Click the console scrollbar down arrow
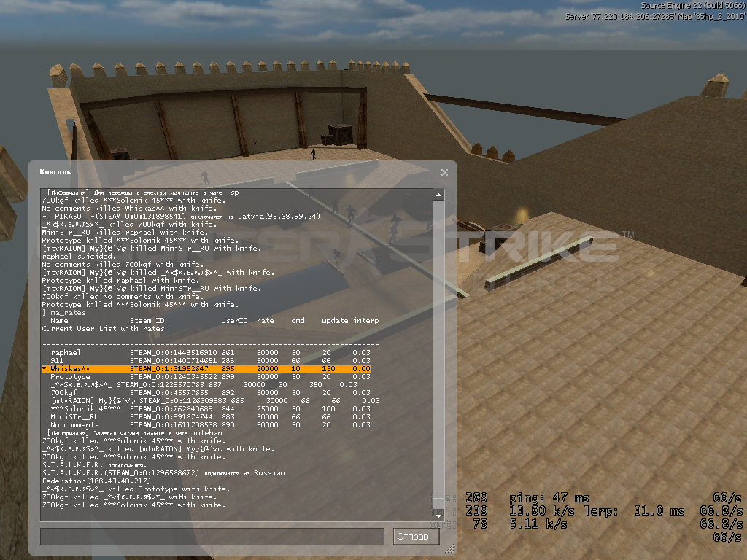The image size is (747, 560). click(x=438, y=515)
